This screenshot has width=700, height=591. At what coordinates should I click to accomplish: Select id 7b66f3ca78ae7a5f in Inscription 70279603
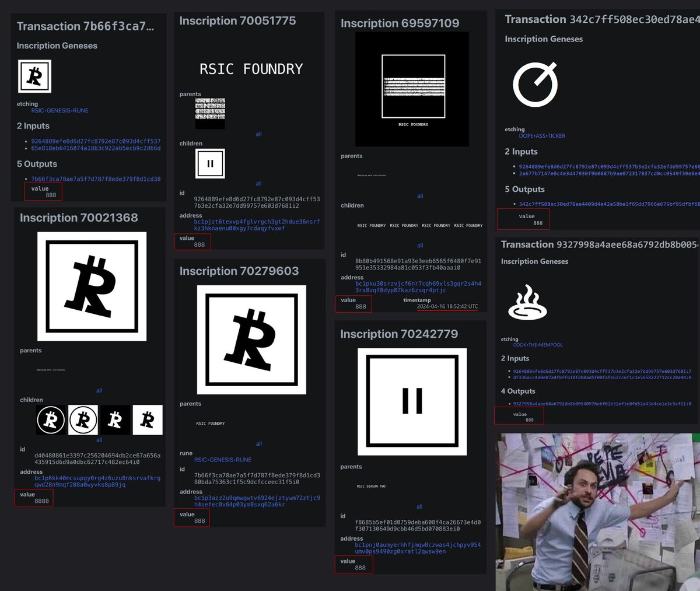257,478
